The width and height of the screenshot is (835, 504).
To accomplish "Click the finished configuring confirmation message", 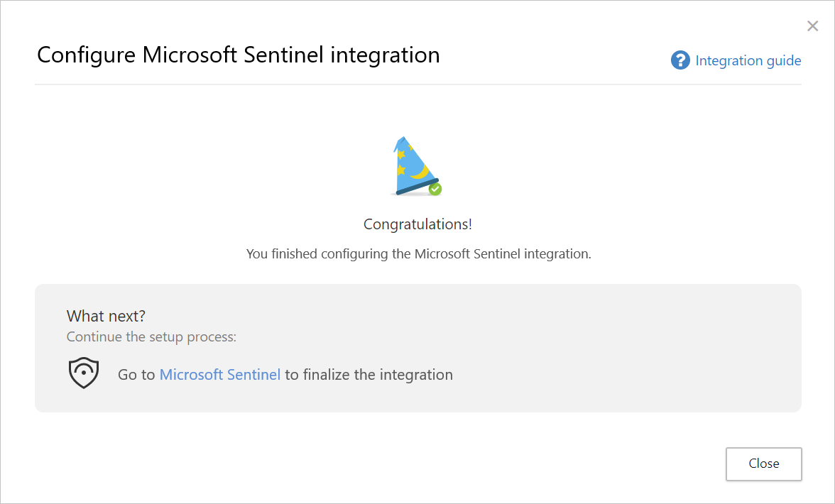I will click(417, 253).
